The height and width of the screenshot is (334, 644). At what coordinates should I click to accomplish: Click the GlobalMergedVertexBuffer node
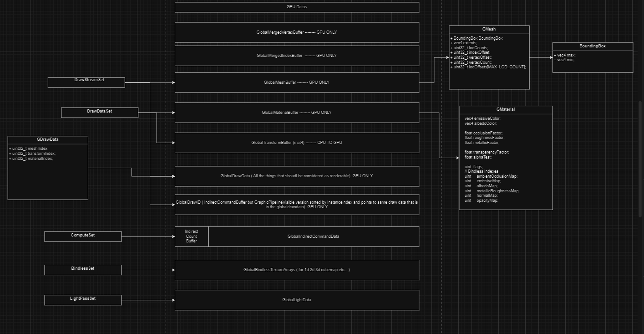pos(296,32)
